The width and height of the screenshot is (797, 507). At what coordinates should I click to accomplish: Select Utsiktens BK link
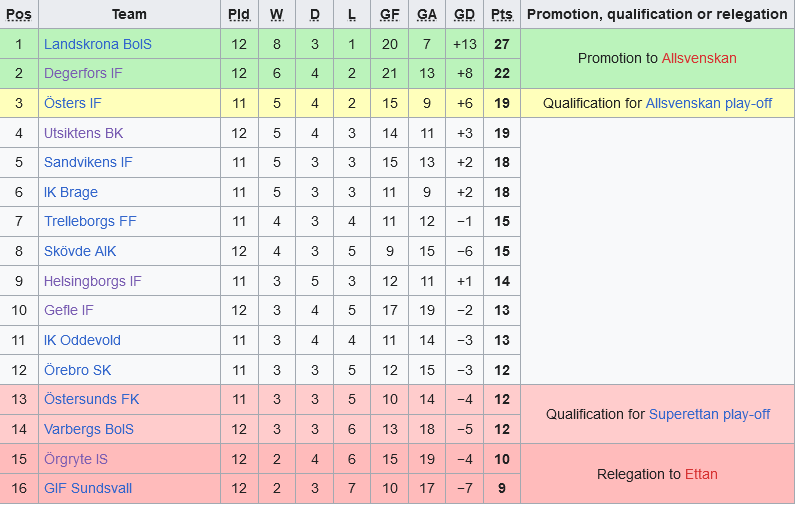tap(83, 133)
